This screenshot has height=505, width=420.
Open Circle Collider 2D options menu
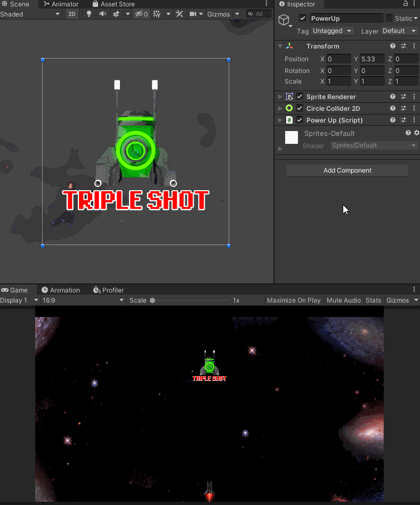(x=414, y=108)
